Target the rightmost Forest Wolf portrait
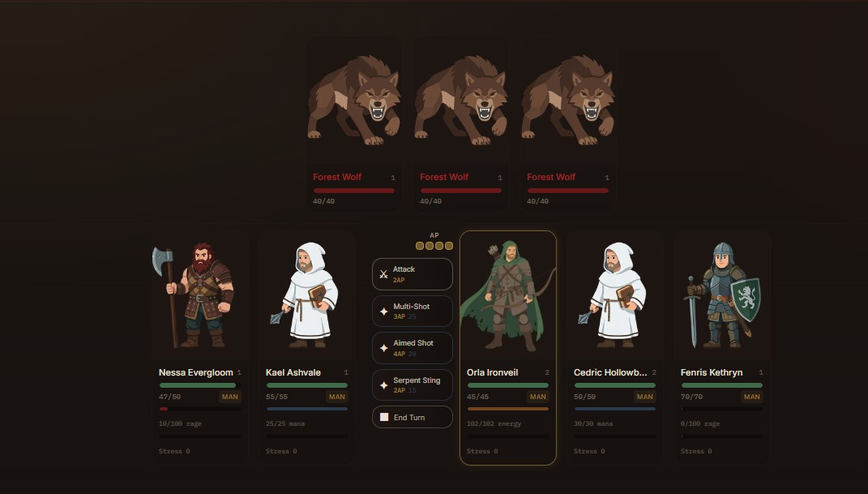Viewport: 868px width, 494px height. (567, 100)
